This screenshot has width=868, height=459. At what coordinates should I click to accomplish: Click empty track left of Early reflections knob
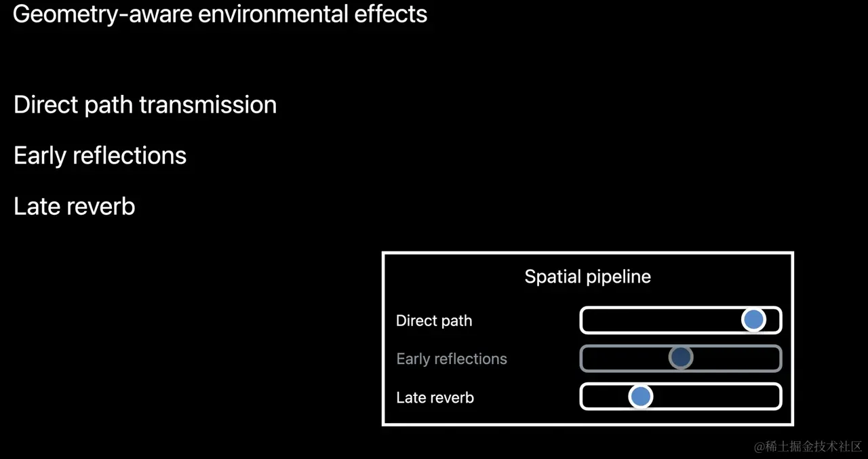click(x=625, y=358)
